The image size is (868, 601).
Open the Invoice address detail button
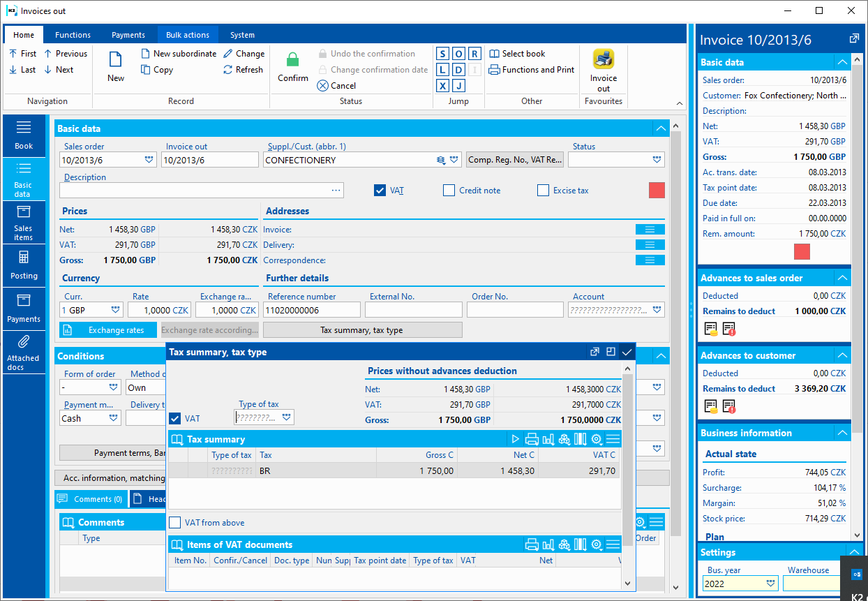pyautogui.click(x=650, y=230)
